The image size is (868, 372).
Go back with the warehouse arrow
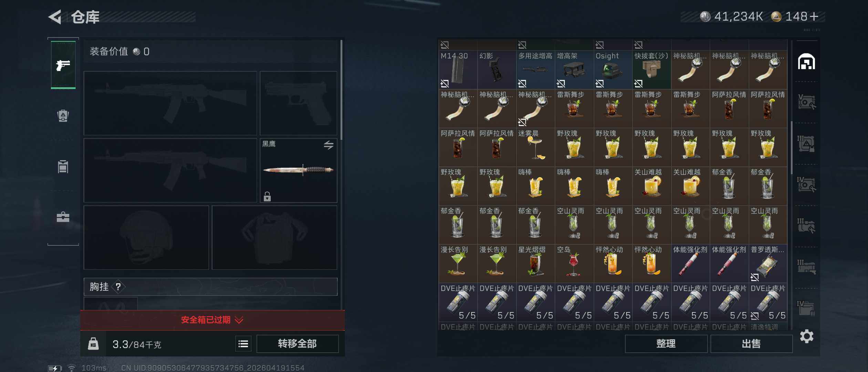click(55, 17)
